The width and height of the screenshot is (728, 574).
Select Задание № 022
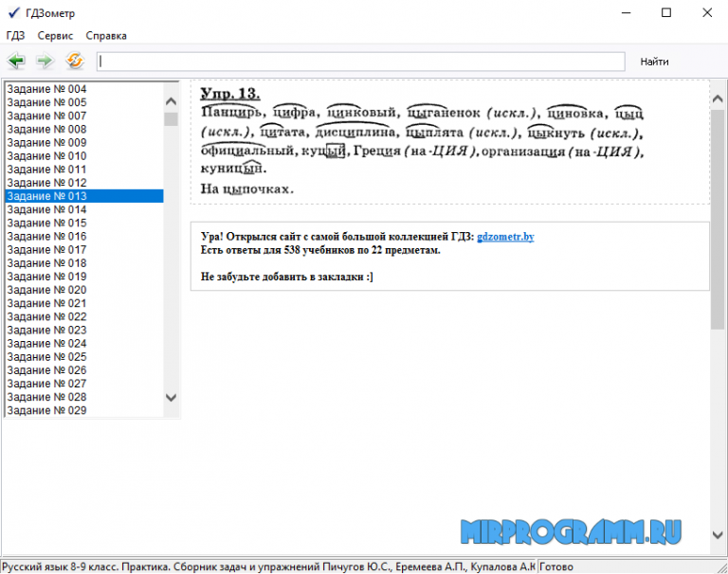tap(84, 317)
